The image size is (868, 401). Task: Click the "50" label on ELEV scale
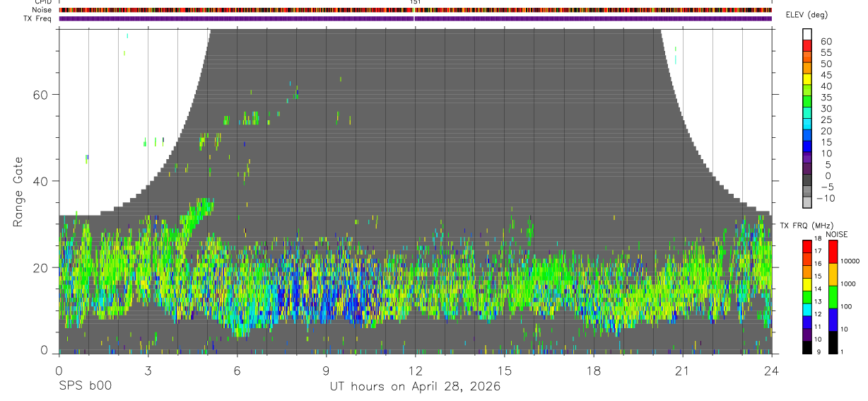coord(826,64)
